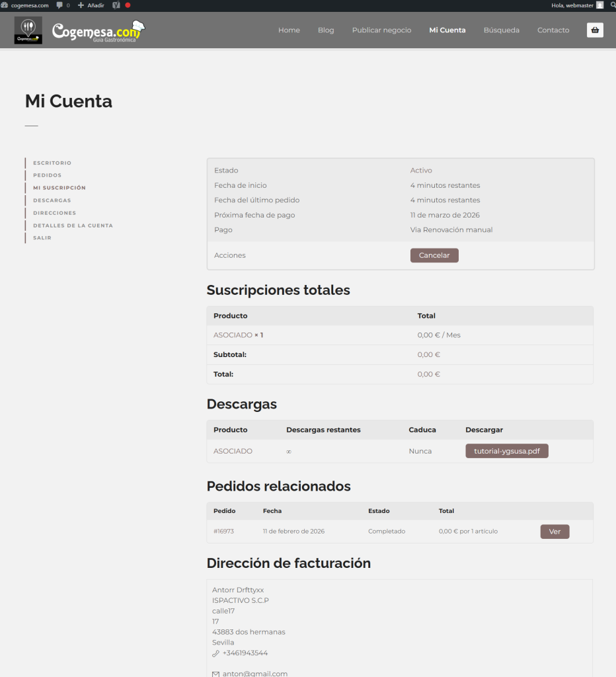This screenshot has height=677, width=616.
Task: Open the shopping basket icon in header
Action: pos(595,30)
